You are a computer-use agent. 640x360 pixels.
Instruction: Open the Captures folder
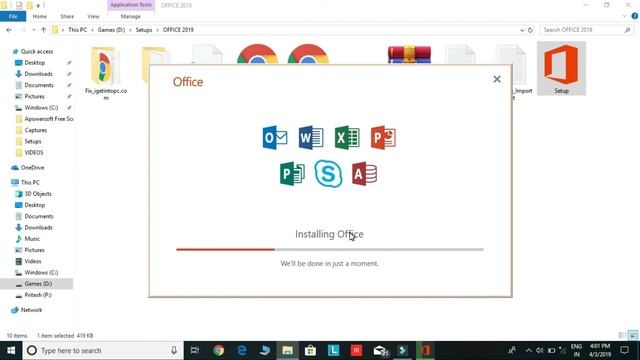tap(35, 130)
